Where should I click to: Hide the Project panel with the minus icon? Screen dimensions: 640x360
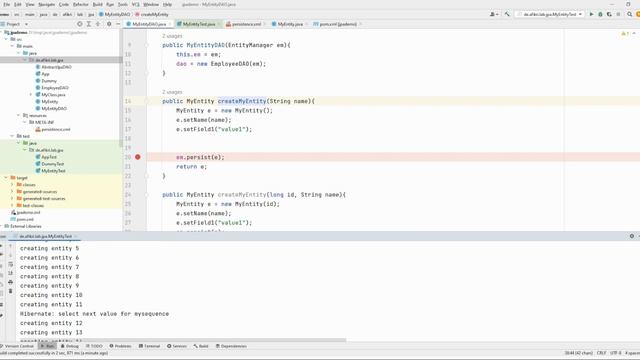tap(118, 24)
